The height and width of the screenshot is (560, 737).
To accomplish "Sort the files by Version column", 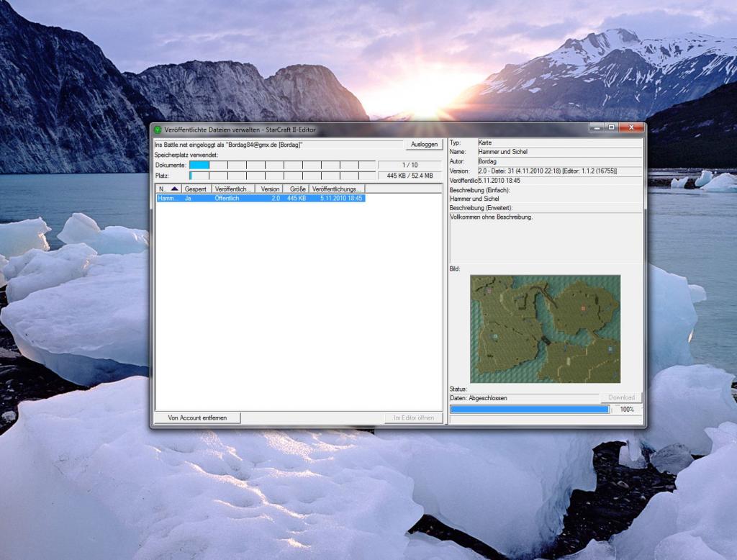I will 269,189.
